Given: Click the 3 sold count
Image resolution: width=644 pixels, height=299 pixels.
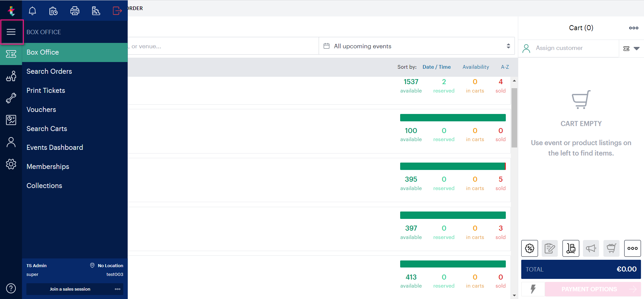Looking at the screenshot, I should pyautogui.click(x=500, y=228).
